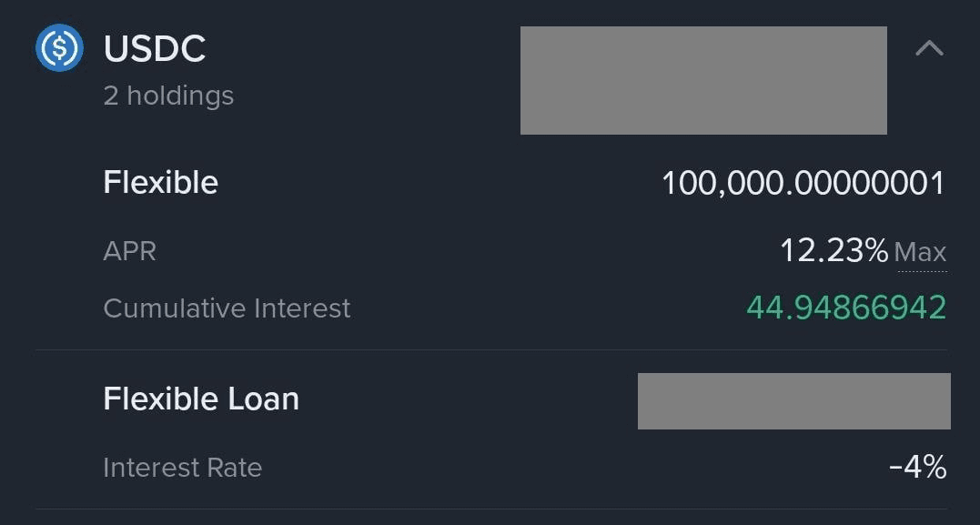
Task: Open the Flexible holding row
Action: 491,183
